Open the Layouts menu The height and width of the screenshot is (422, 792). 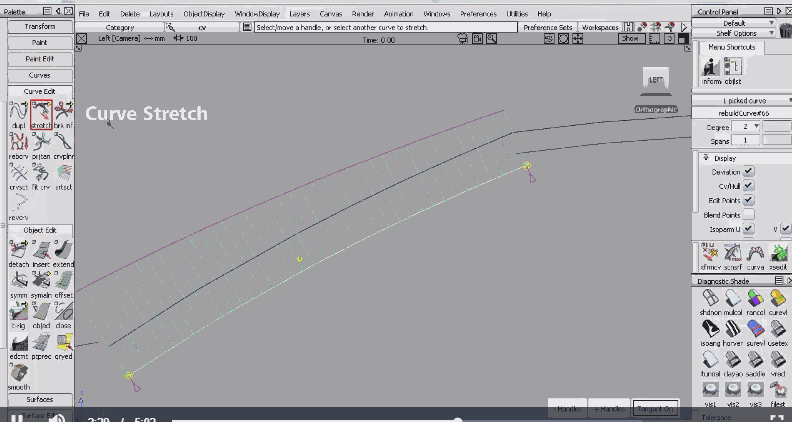(161, 14)
